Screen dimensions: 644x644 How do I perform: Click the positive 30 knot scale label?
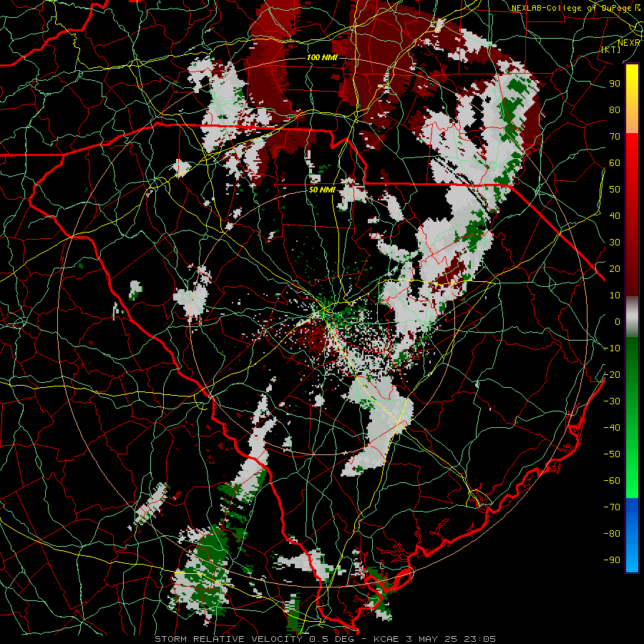point(615,243)
